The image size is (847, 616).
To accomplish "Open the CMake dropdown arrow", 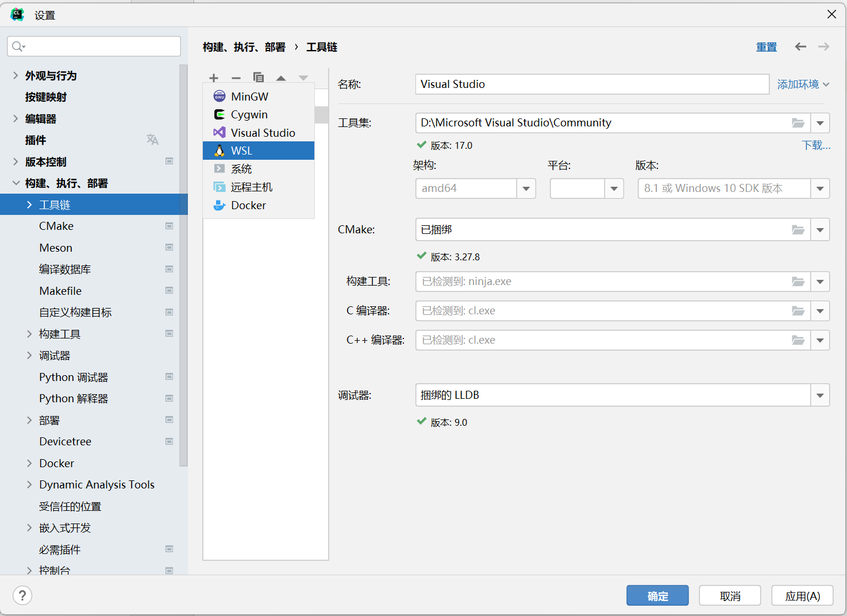I will click(820, 230).
